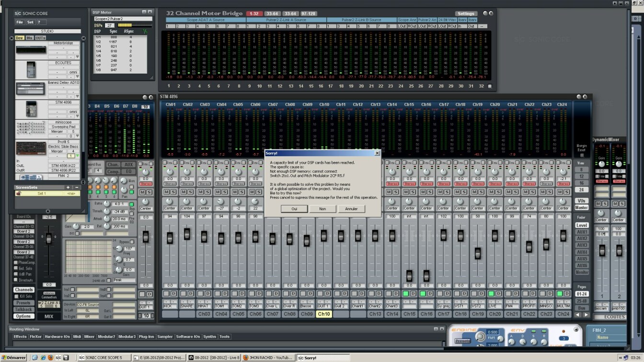The width and height of the screenshot is (644, 362).
Task: Open Meter Bridge Settings button
Action: click(x=466, y=13)
